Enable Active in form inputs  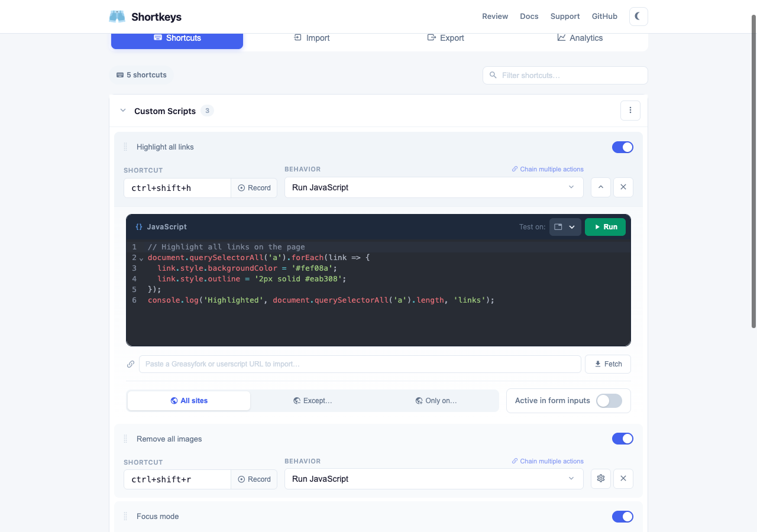(609, 401)
